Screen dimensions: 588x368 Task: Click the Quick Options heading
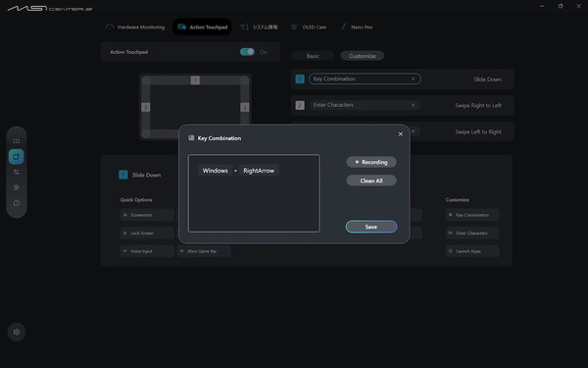pos(136,200)
